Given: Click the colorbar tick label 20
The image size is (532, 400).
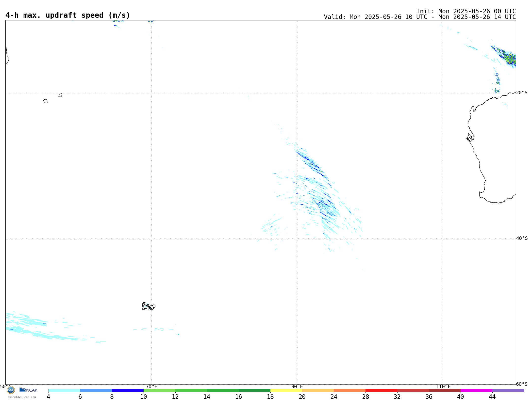Looking at the screenshot, I should point(302,397).
